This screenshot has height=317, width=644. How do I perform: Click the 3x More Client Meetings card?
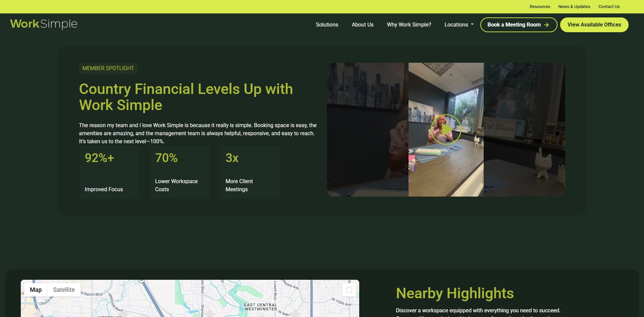pos(250,172)
